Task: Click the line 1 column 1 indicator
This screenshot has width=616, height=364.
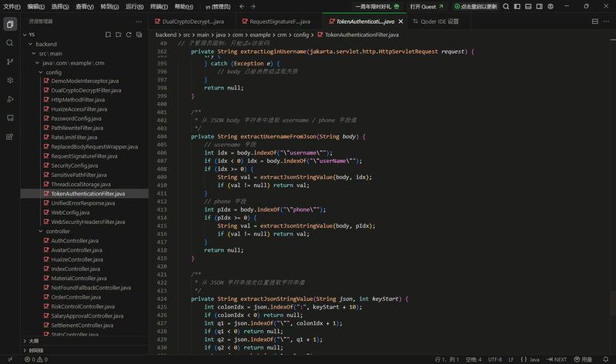Action: click(447, 359)
